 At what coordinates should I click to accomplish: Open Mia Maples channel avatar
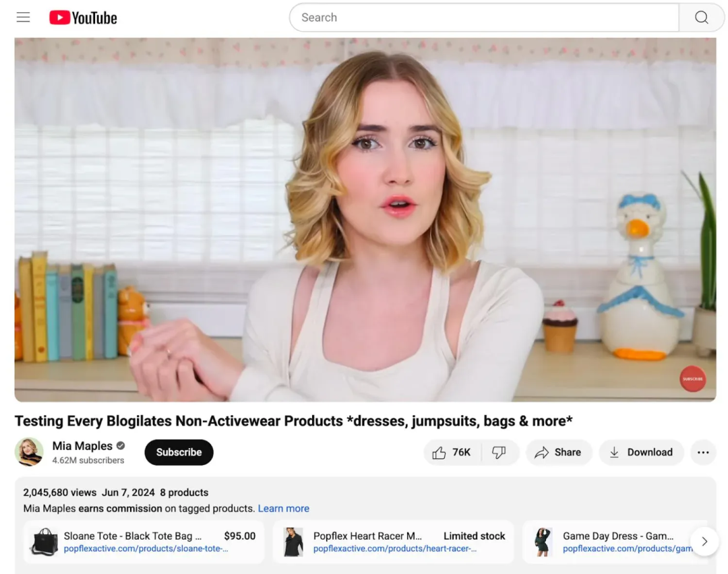click(x=29, y=451)
